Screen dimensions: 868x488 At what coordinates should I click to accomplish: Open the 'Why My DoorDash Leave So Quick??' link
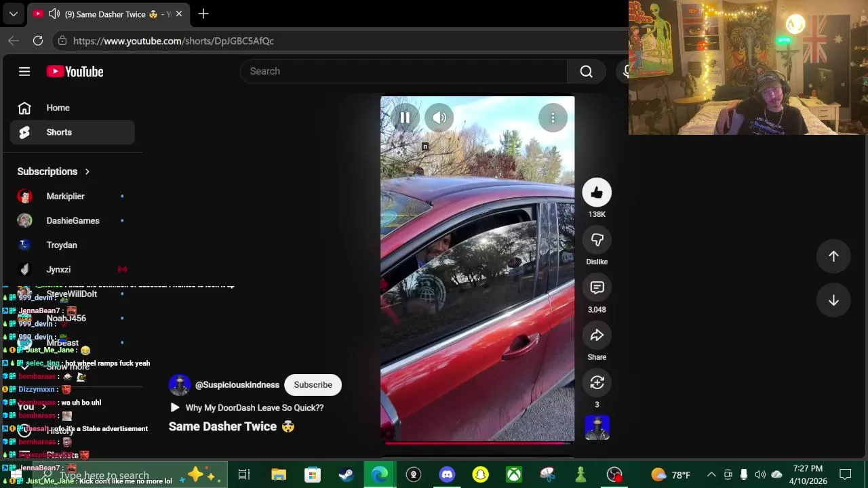pyautogui.click(x=247, y=408)
